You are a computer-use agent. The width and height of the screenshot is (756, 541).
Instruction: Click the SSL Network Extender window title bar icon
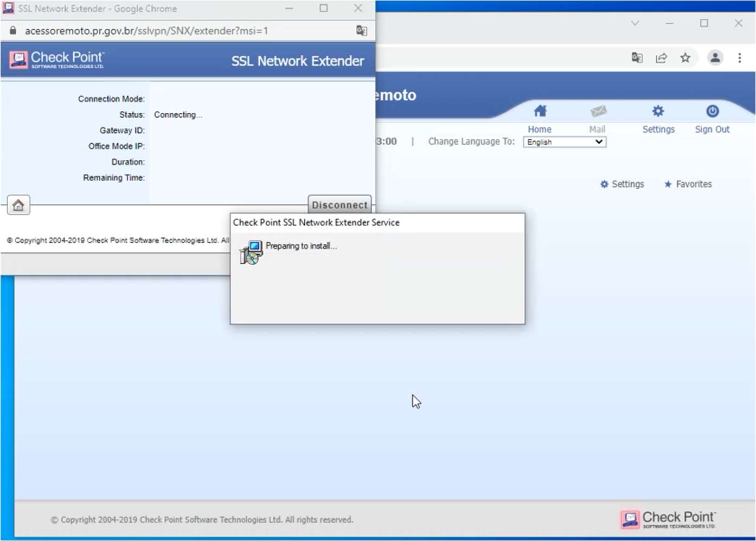point(8,8)
